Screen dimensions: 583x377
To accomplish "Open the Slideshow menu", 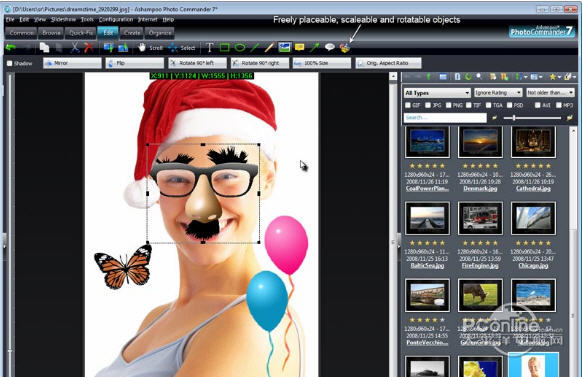I will tap(64, 20).
